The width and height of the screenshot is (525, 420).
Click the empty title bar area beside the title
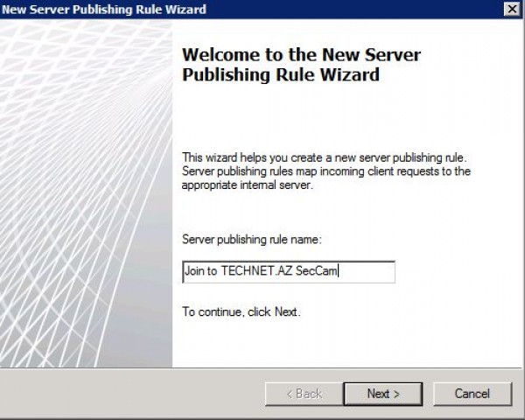pos(350,10)
